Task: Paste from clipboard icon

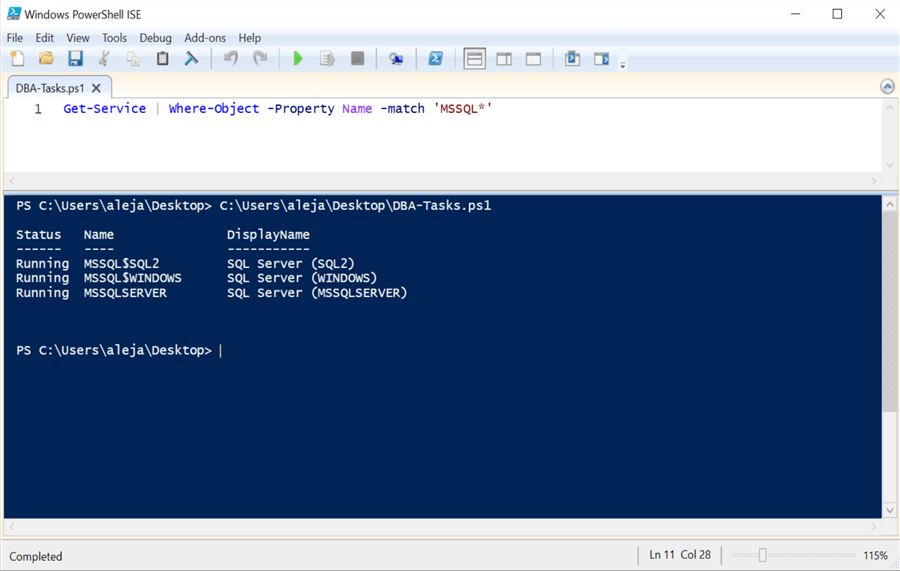Action: (162, 59)
